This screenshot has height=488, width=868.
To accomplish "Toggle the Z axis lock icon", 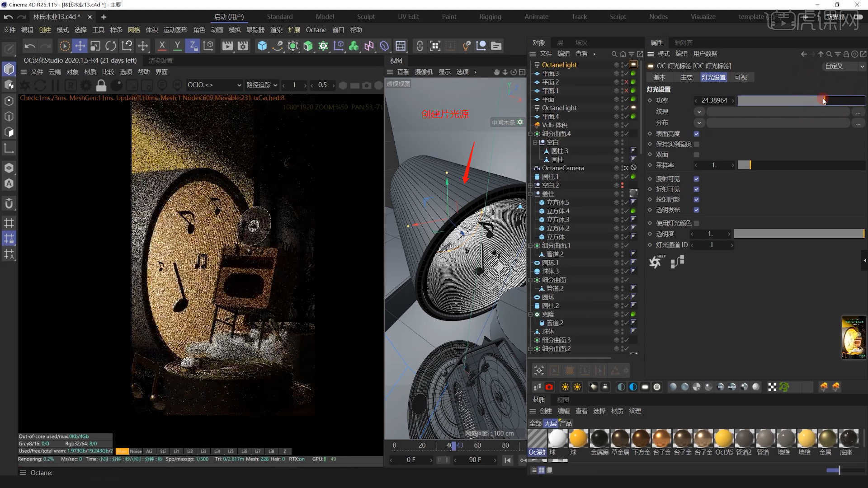I will pyautogui.click(x=193, y=46).
